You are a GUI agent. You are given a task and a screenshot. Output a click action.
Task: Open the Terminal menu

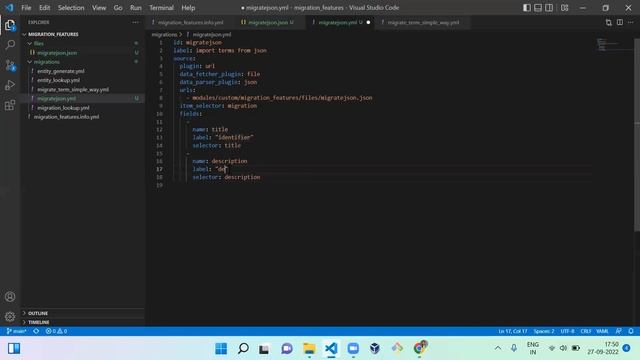click(161, 8)
